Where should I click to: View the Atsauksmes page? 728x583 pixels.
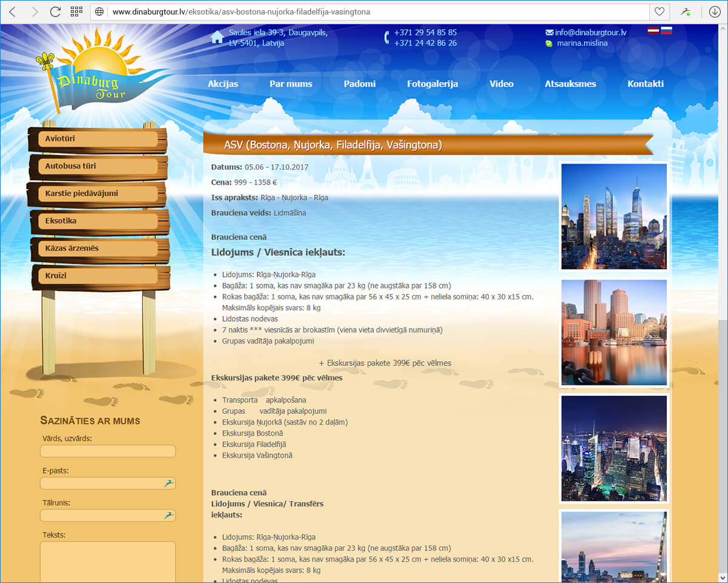click(x=571, y=84)
